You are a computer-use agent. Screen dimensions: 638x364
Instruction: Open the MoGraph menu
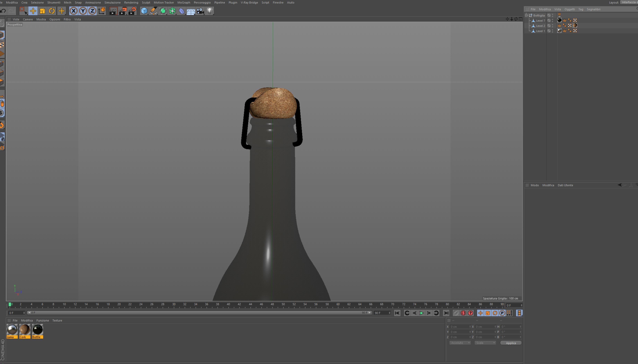[x=184, y=2]
